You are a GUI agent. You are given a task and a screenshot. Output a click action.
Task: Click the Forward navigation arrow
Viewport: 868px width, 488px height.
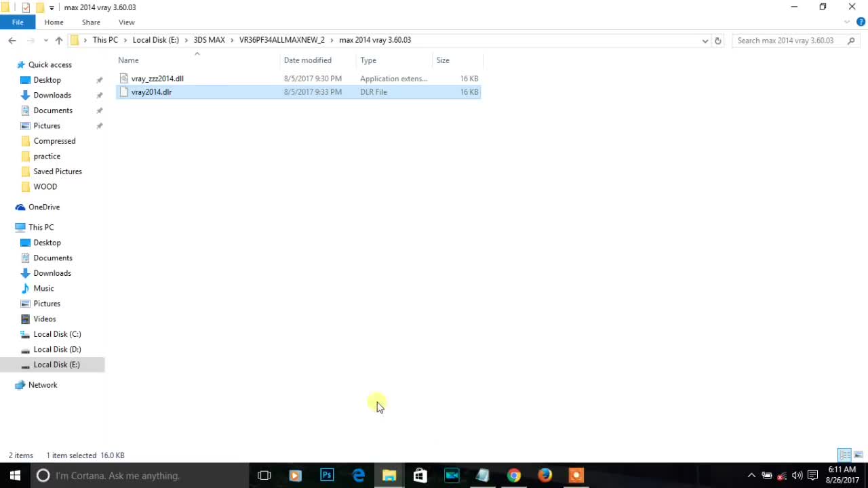(x=31, y=41)
